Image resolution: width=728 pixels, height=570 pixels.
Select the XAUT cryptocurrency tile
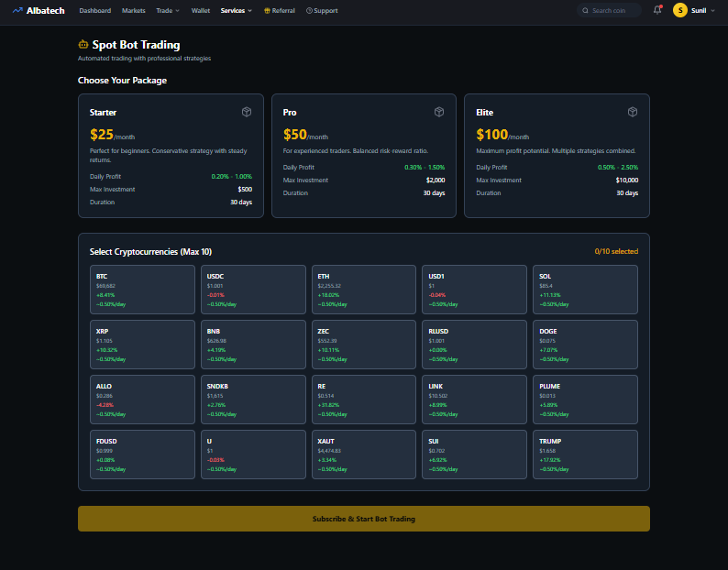[363, 455]
